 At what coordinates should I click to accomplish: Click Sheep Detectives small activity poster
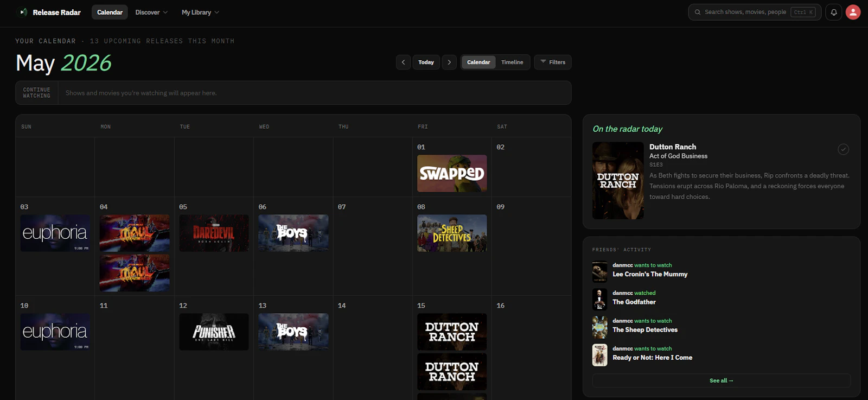click(x=599, y=327)
